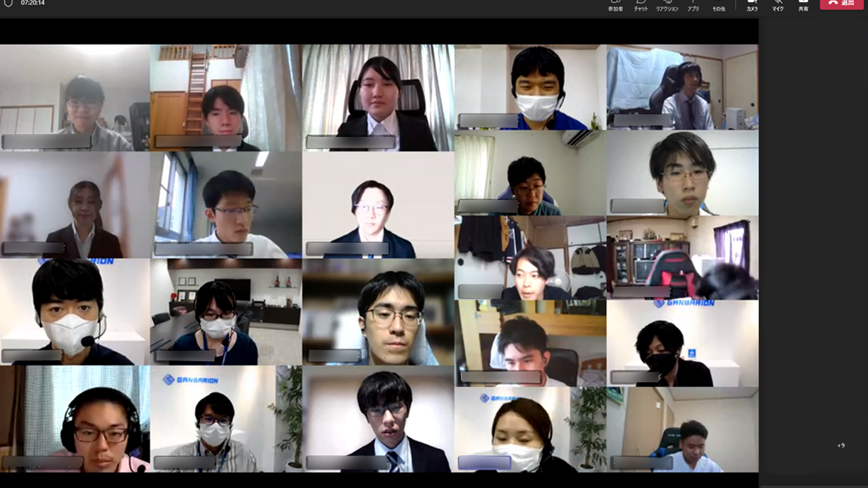Click the meeting timer 07:20:14
868x488 pixels.
coord(33,3)
